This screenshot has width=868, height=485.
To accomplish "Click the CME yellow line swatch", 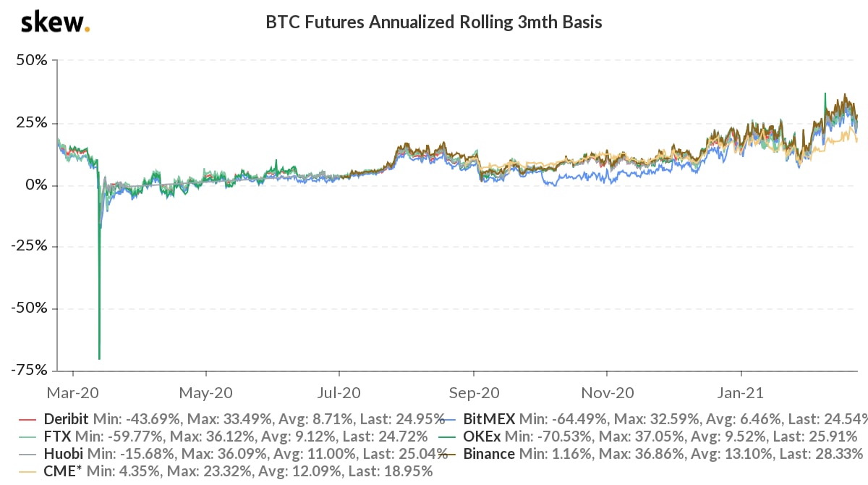I will [x=27, y=473].
